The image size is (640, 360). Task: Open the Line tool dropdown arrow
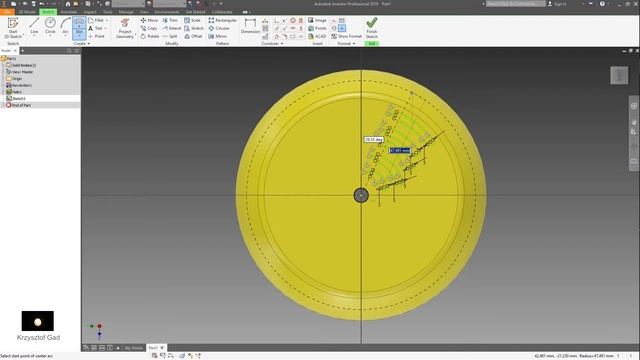pos(34,36)
